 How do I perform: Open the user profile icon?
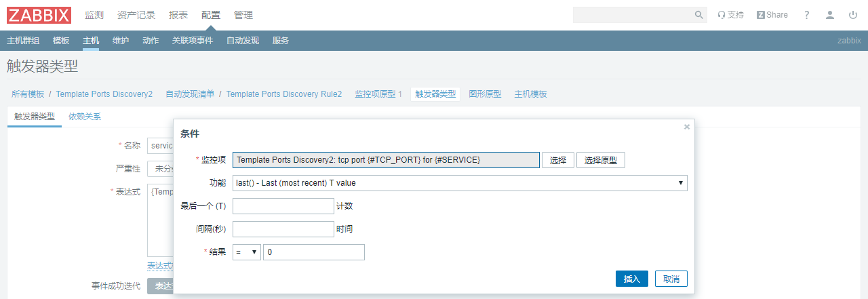tap(830, 15)
